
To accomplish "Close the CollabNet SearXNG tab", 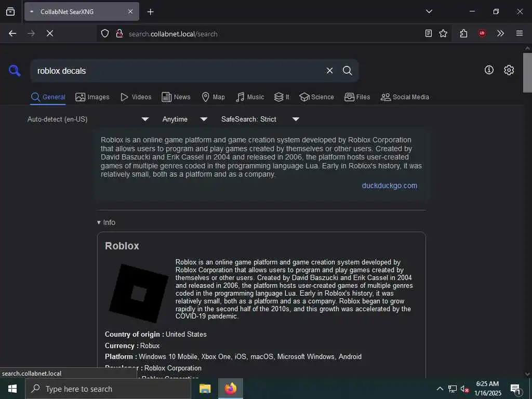I will tap(130, 11).
